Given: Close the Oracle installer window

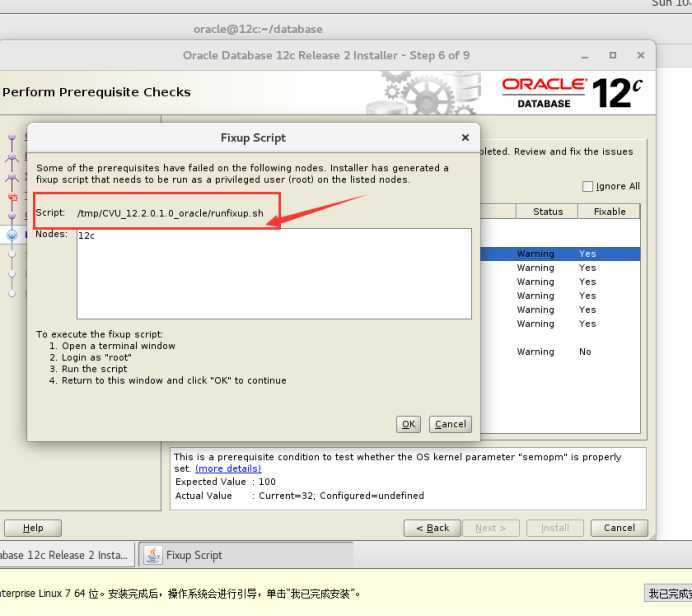Looking at the screenshot, I should click(x=641, y=55).
